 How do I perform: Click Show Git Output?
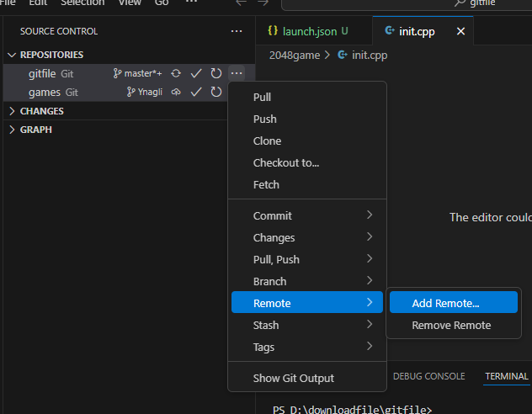click(307, 378)
